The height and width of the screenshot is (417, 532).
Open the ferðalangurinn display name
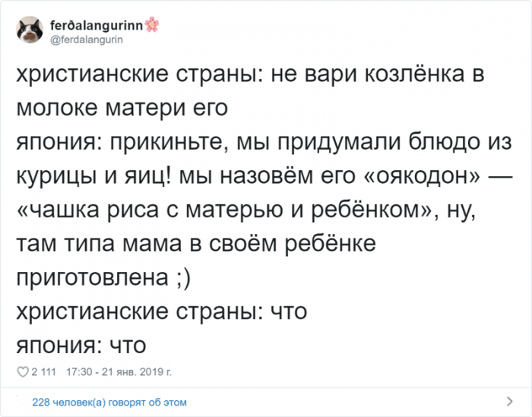pyautogui.click(x=97, y=25)
